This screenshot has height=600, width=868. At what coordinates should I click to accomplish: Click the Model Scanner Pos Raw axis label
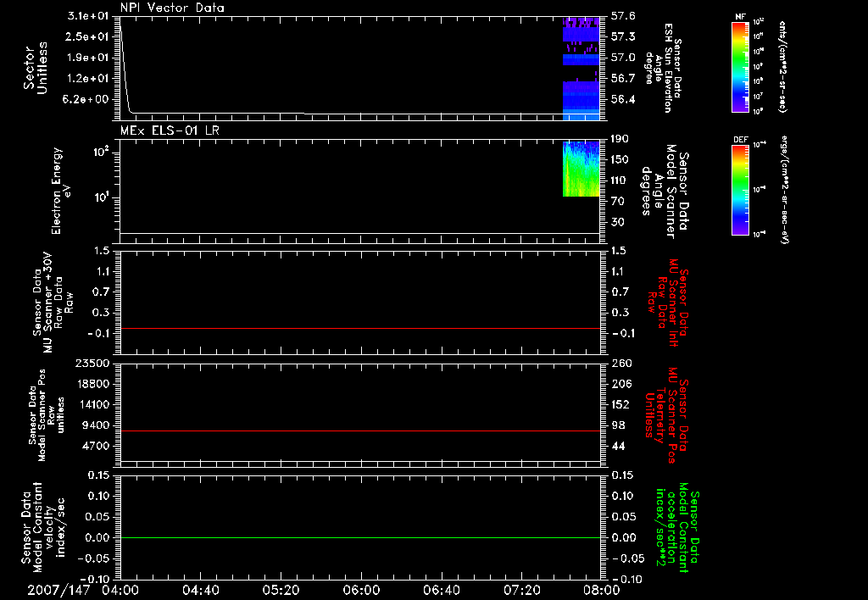click(x=47, y=415)
